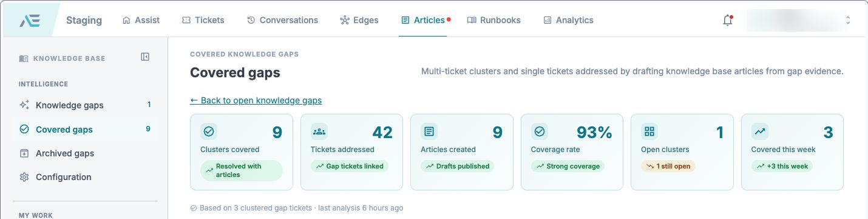Open Knowledge gaps in sidebar
The height and width of the screenshot is (219, 868).
85,105
